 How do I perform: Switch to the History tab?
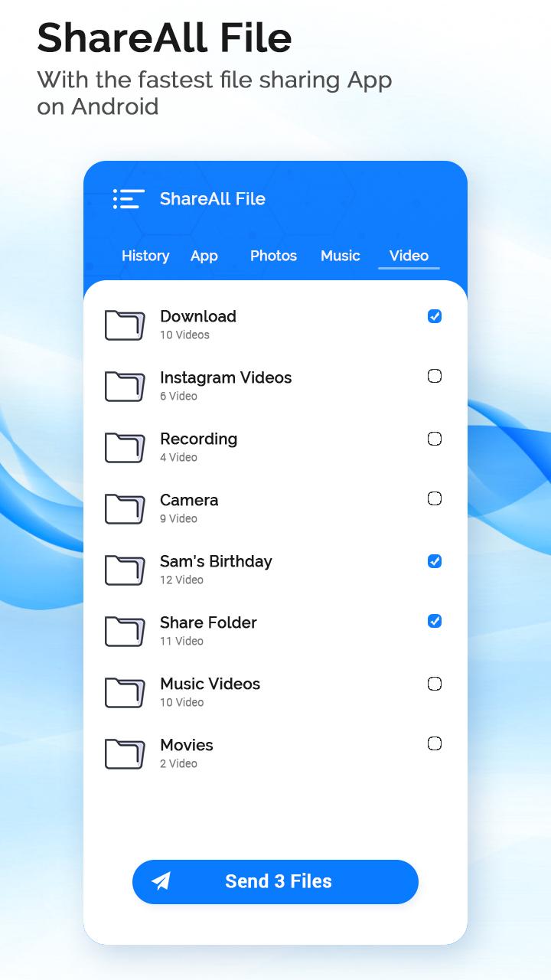[145, 256]
